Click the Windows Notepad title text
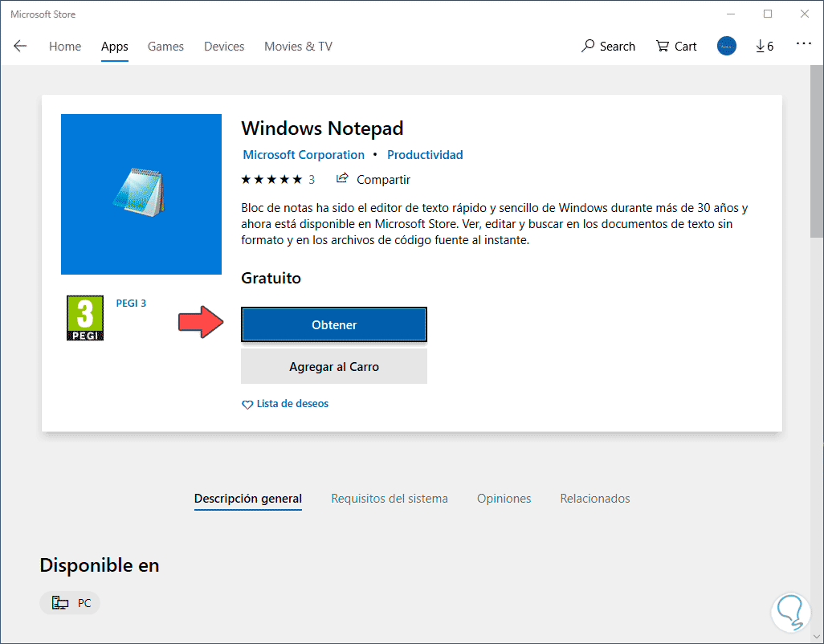Screen dimensions: 824x644 [322, 128]
